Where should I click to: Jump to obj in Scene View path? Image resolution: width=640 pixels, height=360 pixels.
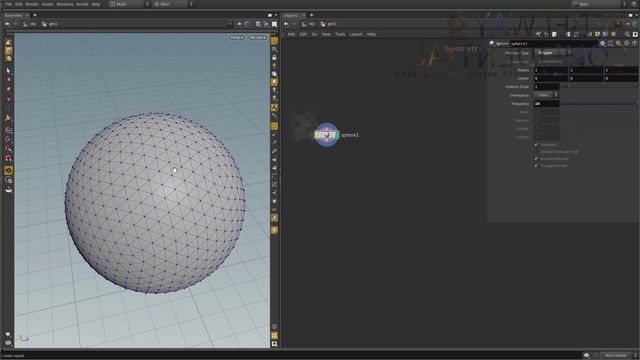coord(30,24)
